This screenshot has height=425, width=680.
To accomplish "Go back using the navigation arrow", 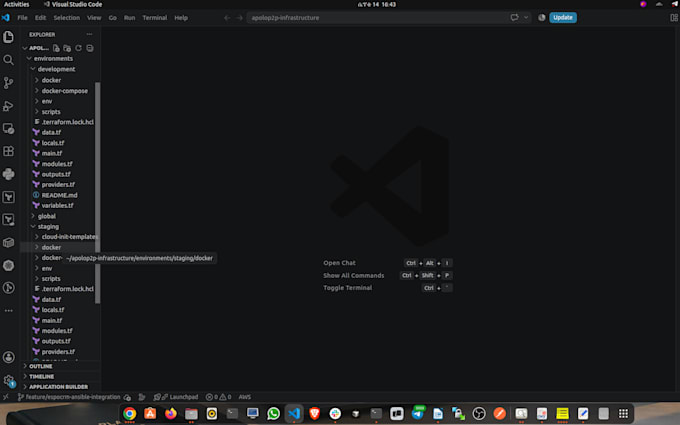I will 227,18.
